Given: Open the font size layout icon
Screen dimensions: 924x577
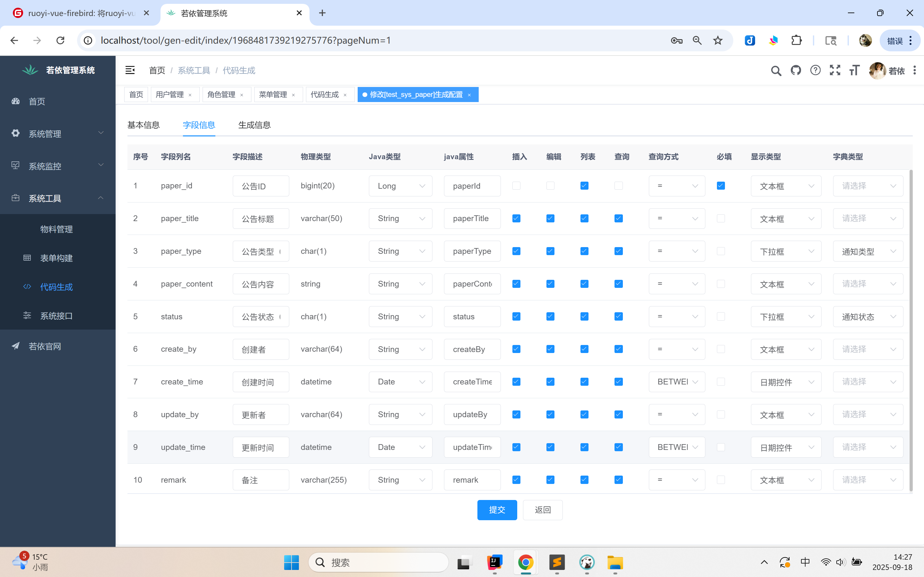Looking at the screenshot, I should tap(855, 70).
